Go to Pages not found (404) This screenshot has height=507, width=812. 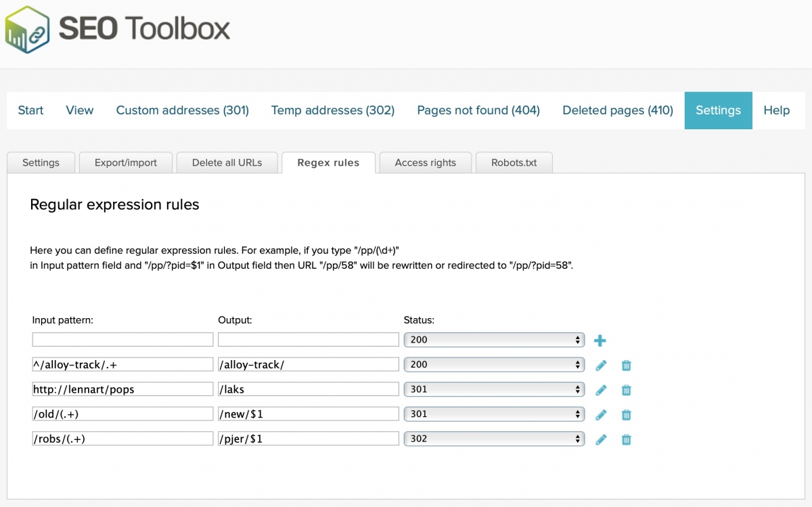click(478, 110)
